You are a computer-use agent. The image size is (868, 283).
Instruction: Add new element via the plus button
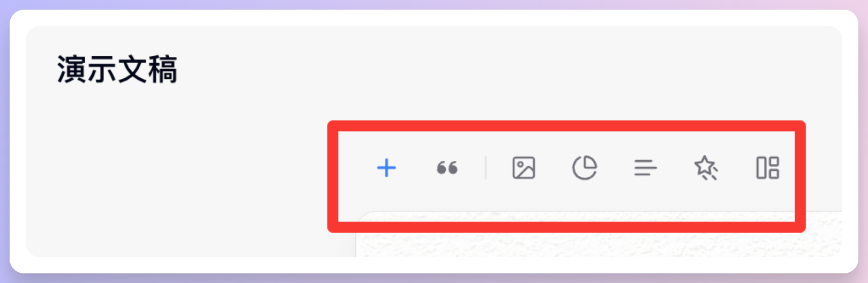(386, 168)
